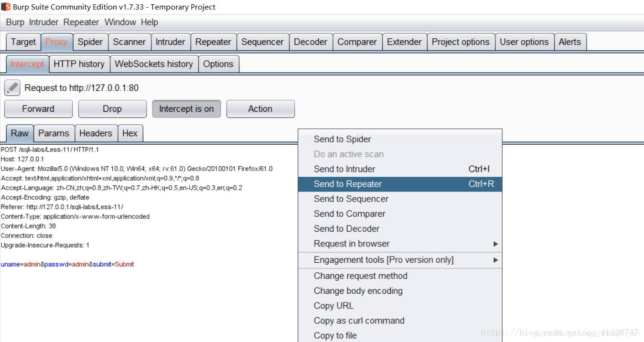Choose Send to Comparer from context menu
Image resolution: width=644 pixels, height=342 pixels.
pos(400,214)
